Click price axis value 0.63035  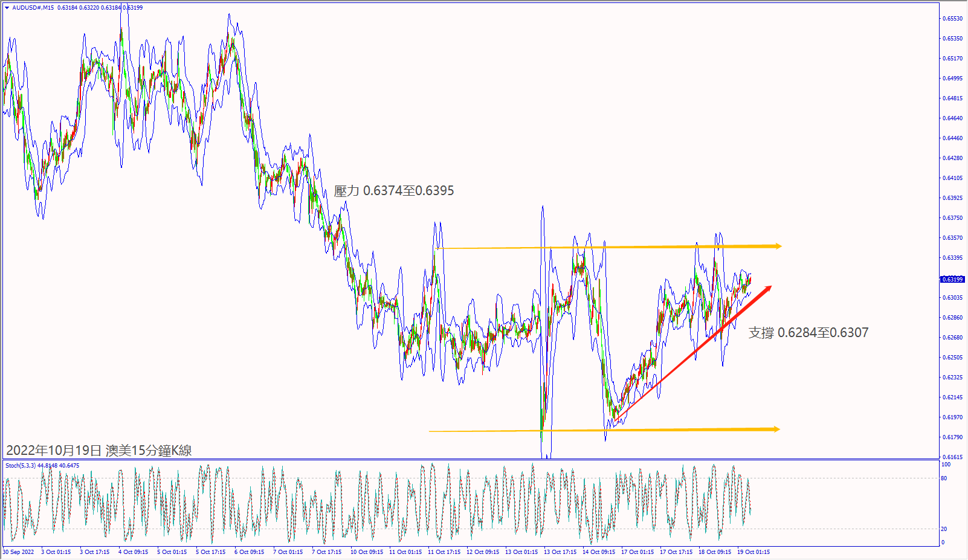[953, 298]
